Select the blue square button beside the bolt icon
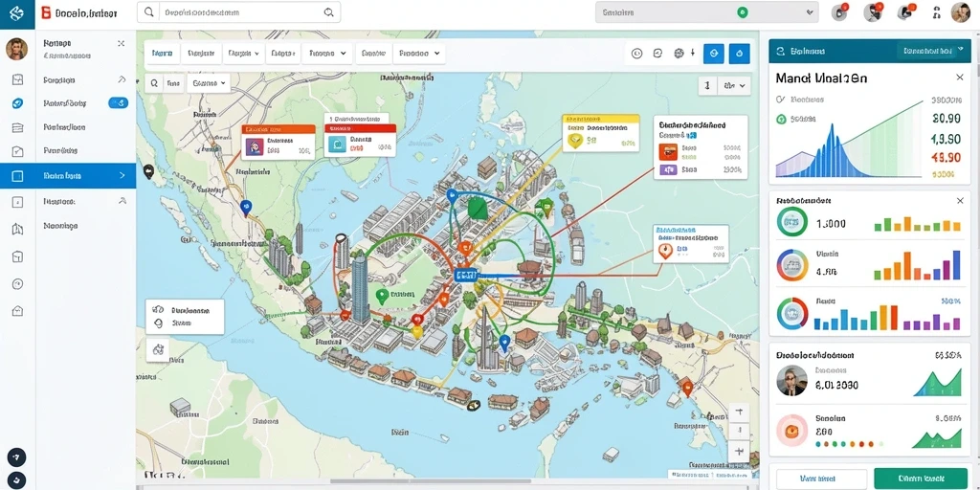Viewport: 980px width, 490px height. [x=714, y=54]
